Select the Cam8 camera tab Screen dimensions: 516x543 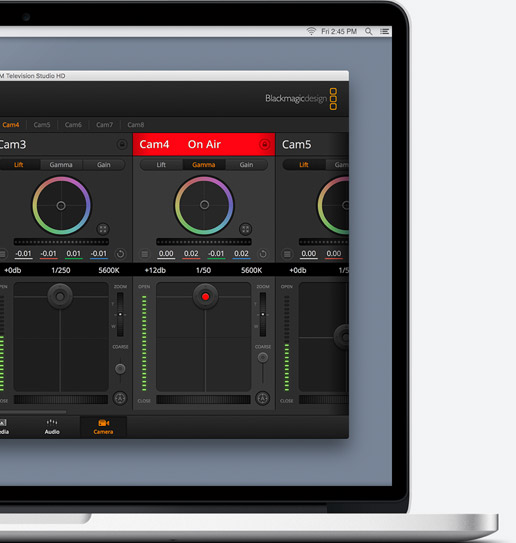click(135, 125)
